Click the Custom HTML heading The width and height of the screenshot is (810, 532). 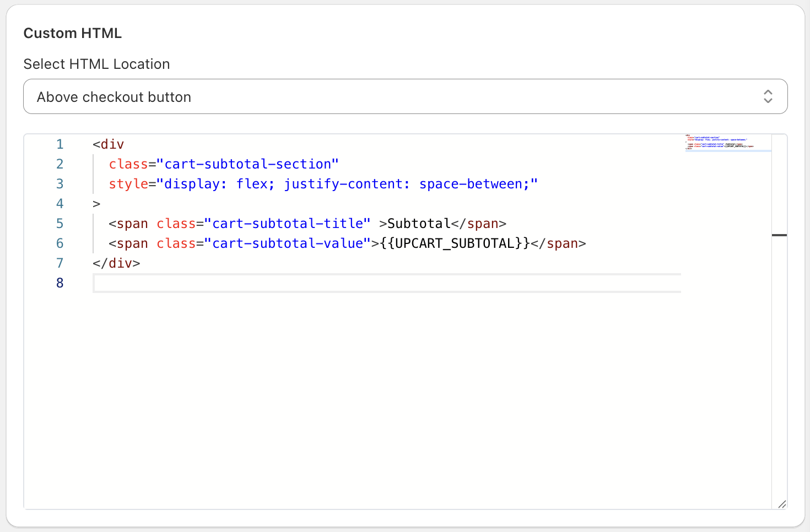pos(73,33)
